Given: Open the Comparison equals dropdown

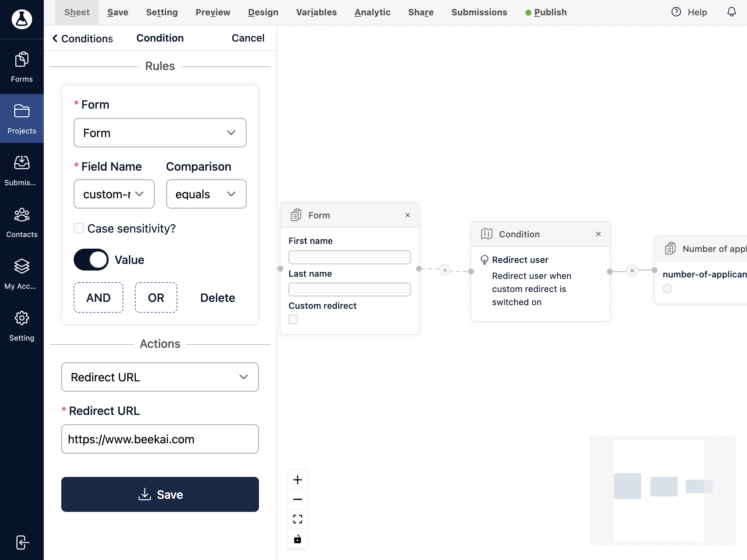Looking at the screenshot, I should [x=206, y=194].
